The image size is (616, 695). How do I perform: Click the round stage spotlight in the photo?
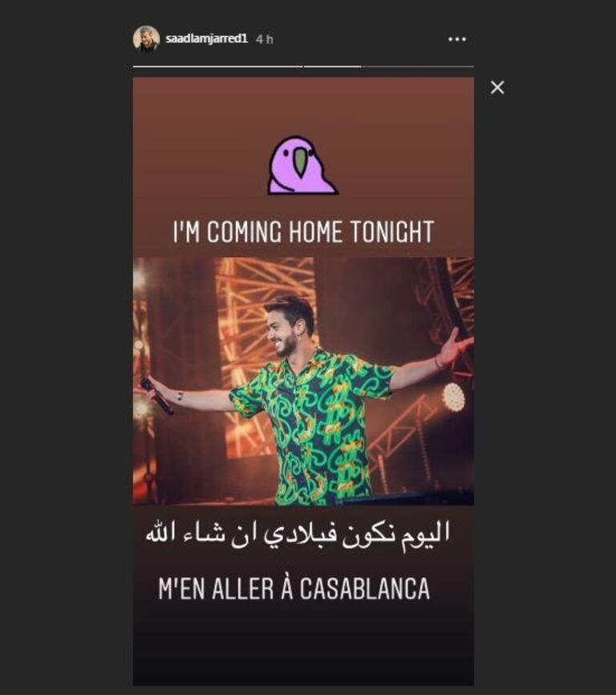[454, 396]
